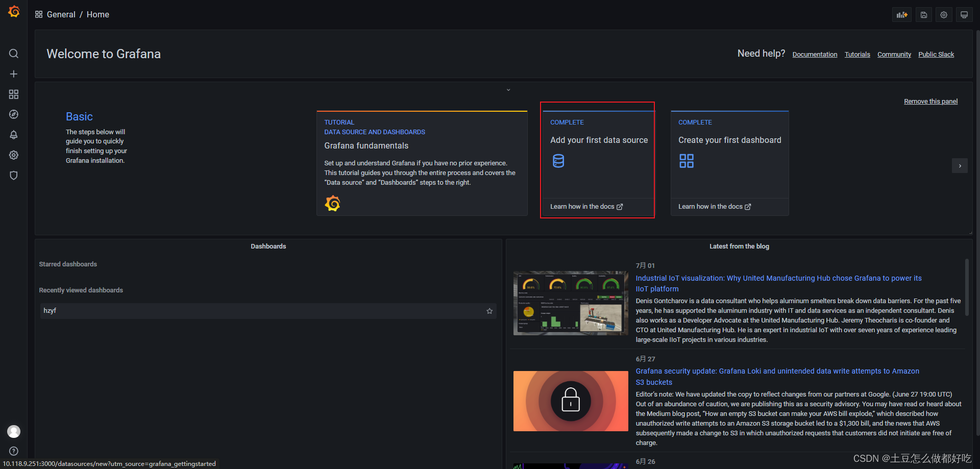Open the Documentation link
Image resolution: width=980 pixels, height=469 pixels.
coord(815,55)
